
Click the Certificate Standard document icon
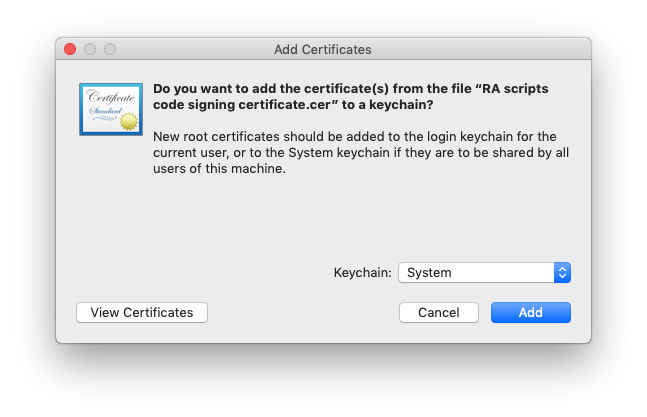tap(111, 109)
